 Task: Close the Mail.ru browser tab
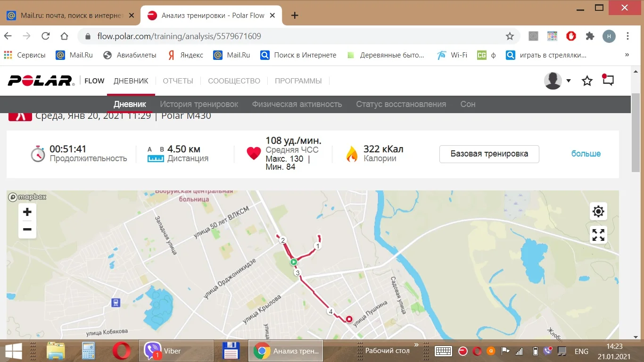tap(132, 16)
